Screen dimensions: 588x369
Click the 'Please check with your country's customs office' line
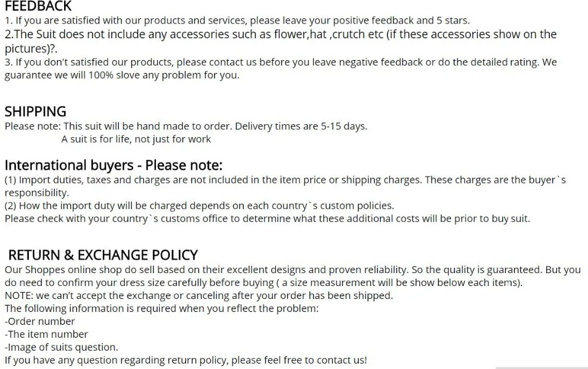pyautogui.click(x=267, y=218)
